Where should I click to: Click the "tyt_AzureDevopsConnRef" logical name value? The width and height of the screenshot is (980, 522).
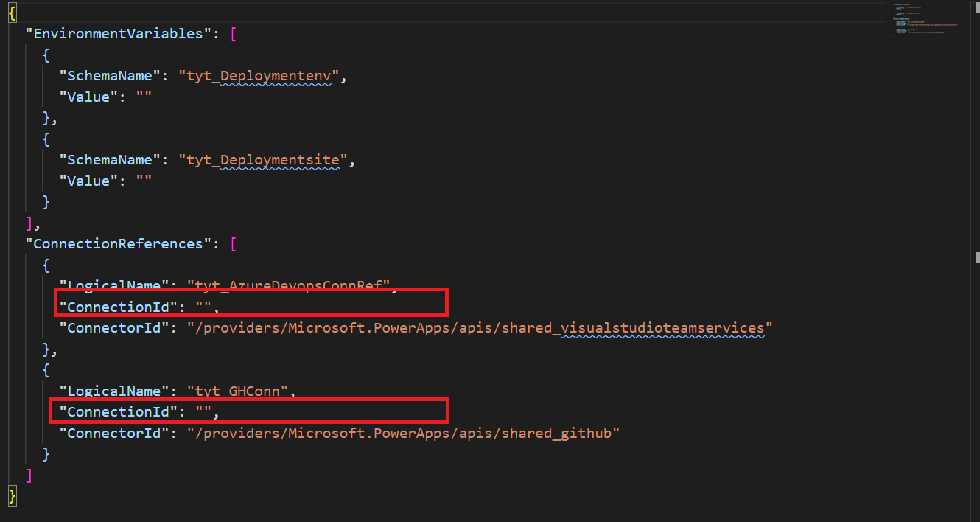tap(288, 285)
